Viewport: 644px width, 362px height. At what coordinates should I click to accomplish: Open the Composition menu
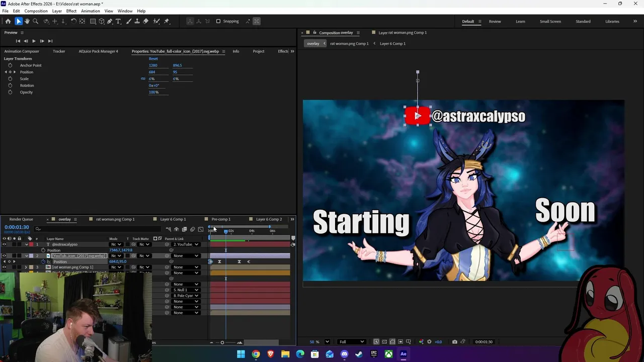36,11
